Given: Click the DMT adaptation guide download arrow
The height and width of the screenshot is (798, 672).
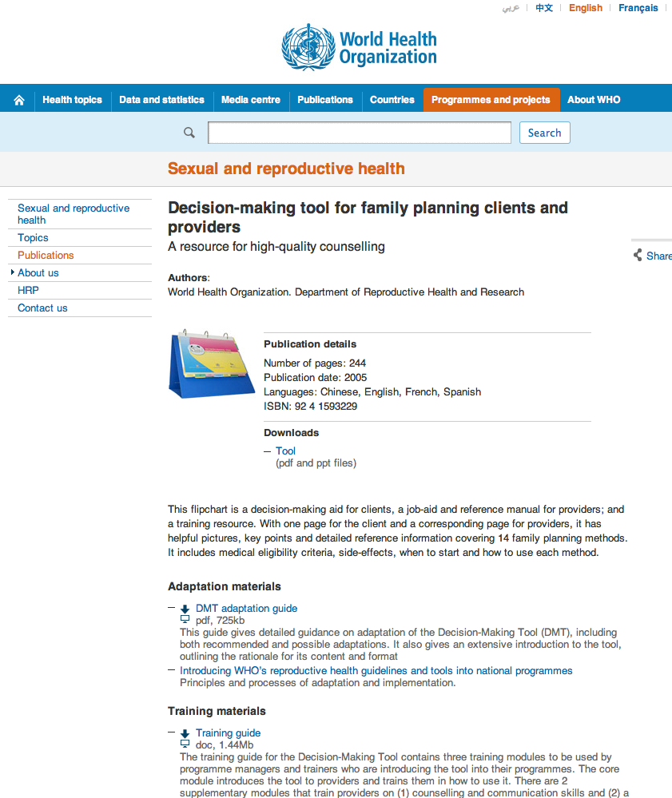Looking at the screenshot, I should tap(185, 609).
